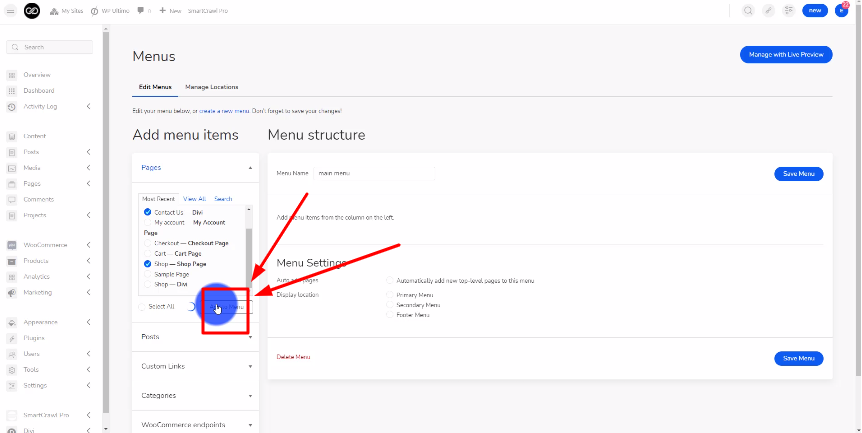Click Manage with Live Preview button
Screen dimensions: 862x433
[786, 54]
